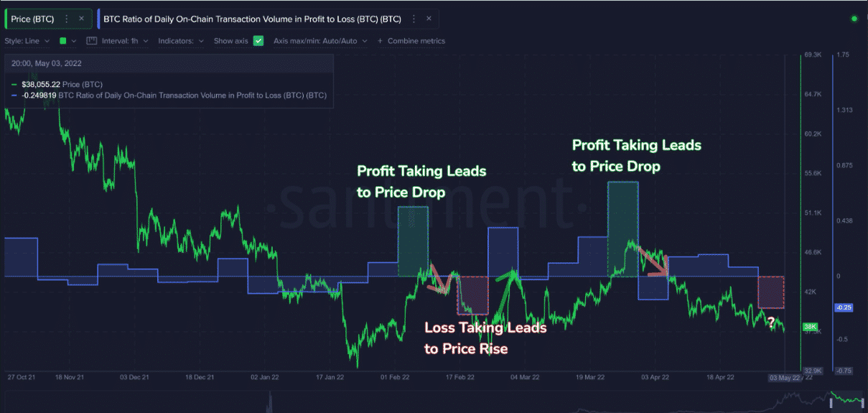Click the 38K price label on axis
The height and width of the screenshot is (413, 868).
(x=811, y=325)
